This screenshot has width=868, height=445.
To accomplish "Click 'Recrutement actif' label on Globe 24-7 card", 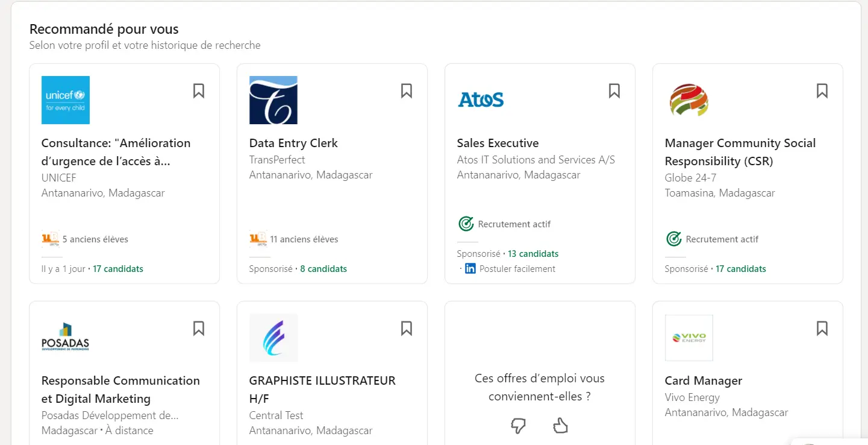I will (722, 239).
